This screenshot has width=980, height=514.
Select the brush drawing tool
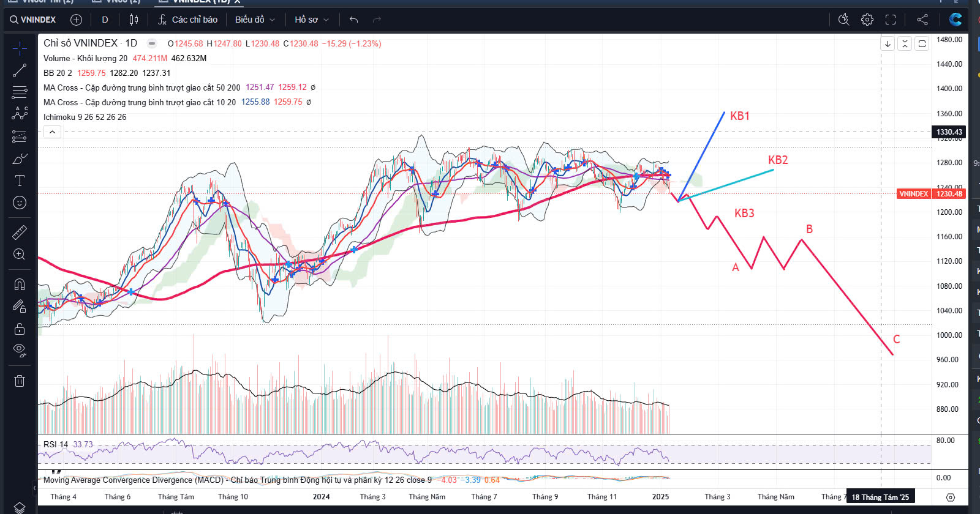[x=20, y=159]
